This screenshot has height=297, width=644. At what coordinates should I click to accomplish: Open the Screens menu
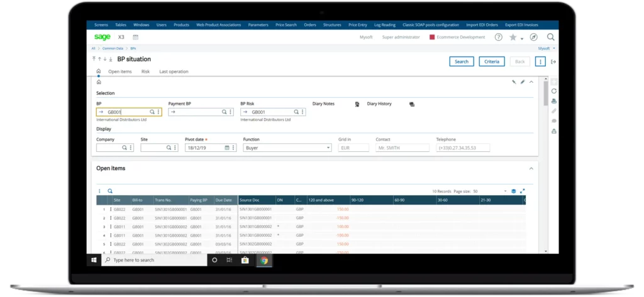pos(101,25)
